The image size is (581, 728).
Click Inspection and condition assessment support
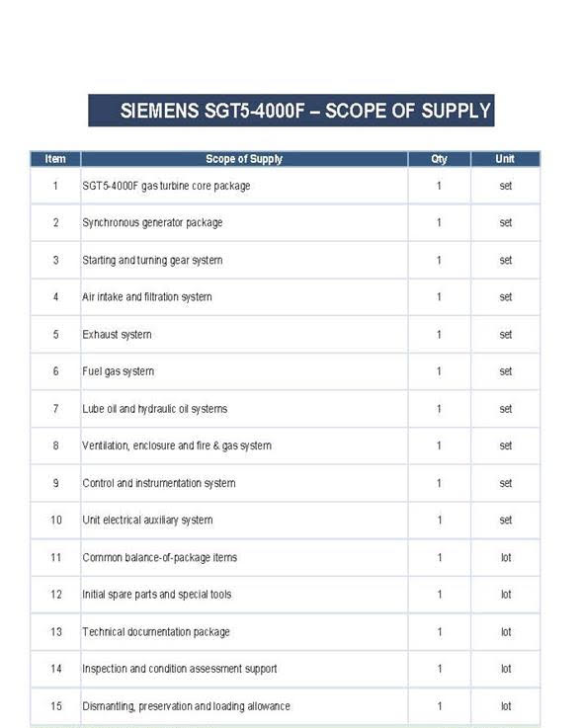click(179, 669)
